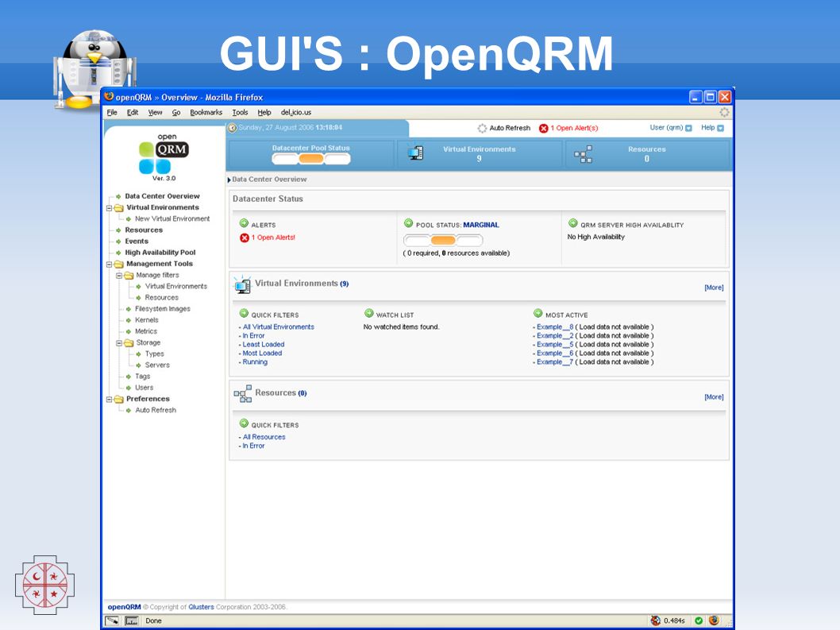Select New Virtual Environment in the tree
Image resolution: width=840 pixels, height=630 pixels.
172,218
